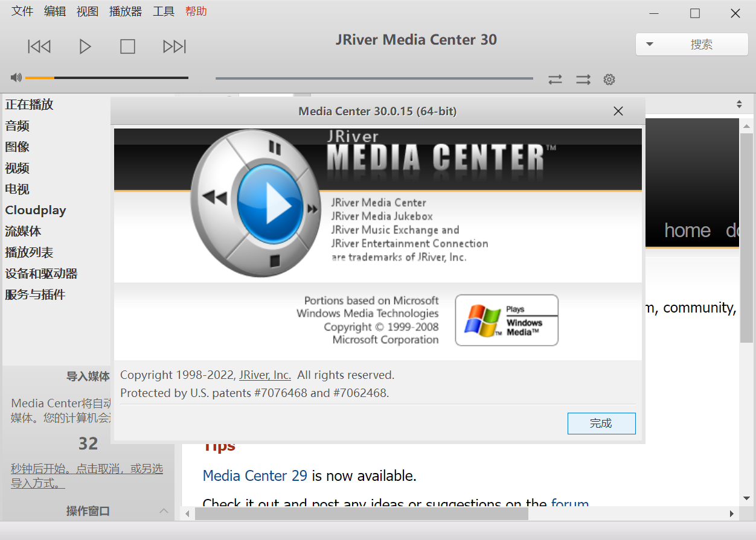Stop playback using the Stop icon
Viewport: 756px width, 540px height.
coord(127,46)
